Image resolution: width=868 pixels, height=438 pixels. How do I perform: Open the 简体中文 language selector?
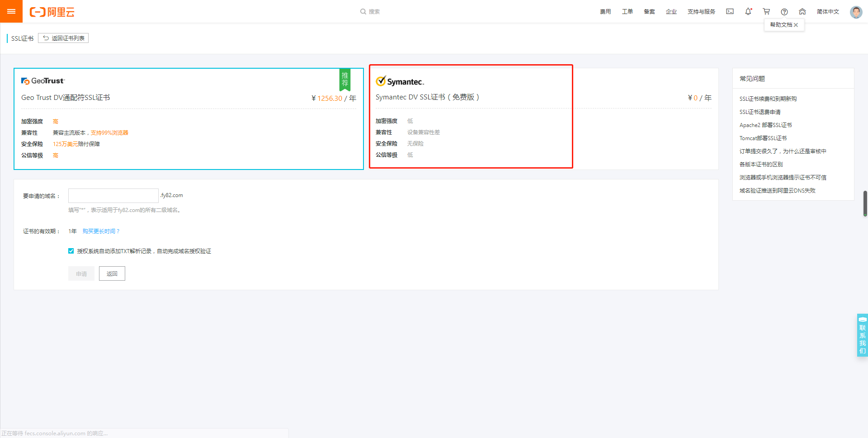click(x=828, y=11)
